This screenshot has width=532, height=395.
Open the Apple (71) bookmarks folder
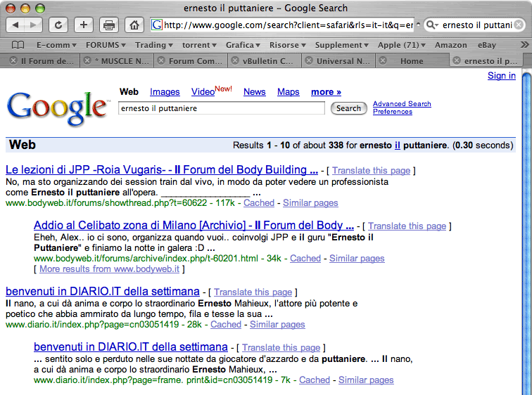click(x=401, y=45)
